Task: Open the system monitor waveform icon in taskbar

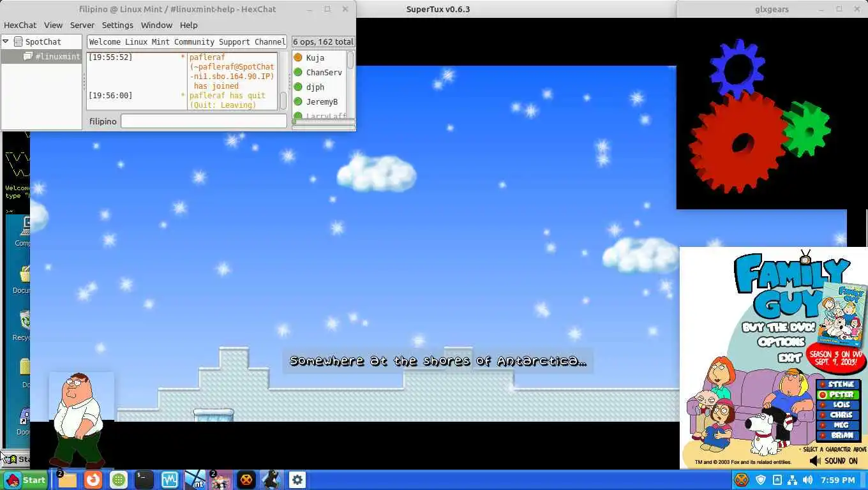Action: coord(170,480)
